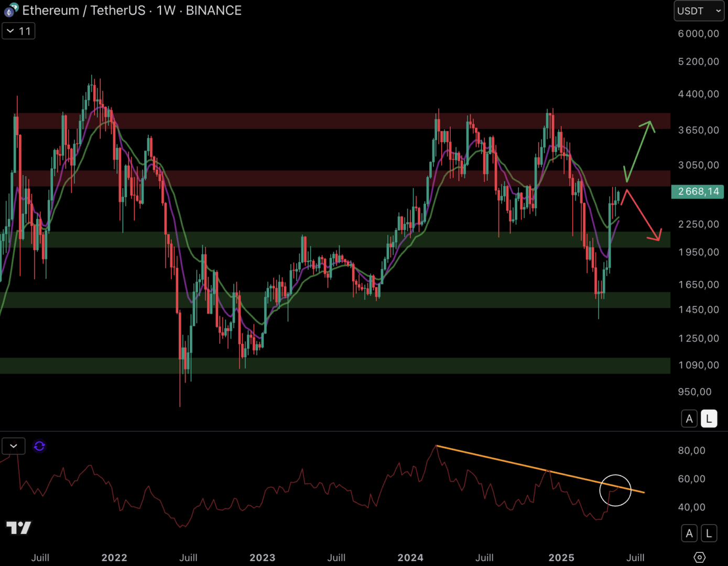The width and height of the screenshot is (728, 566).
Task: Click the TradingView logo
Action: click(x=19, y=528)
